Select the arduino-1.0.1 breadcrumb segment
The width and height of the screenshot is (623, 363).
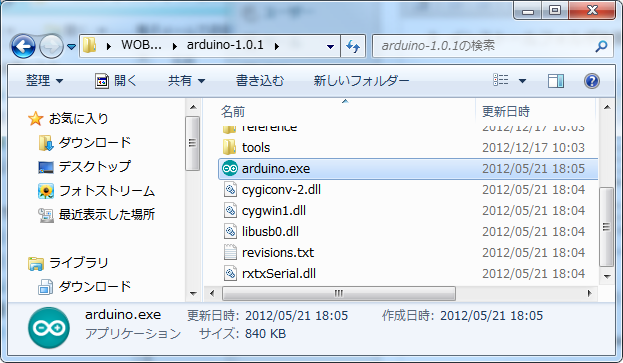click(225, 45)
